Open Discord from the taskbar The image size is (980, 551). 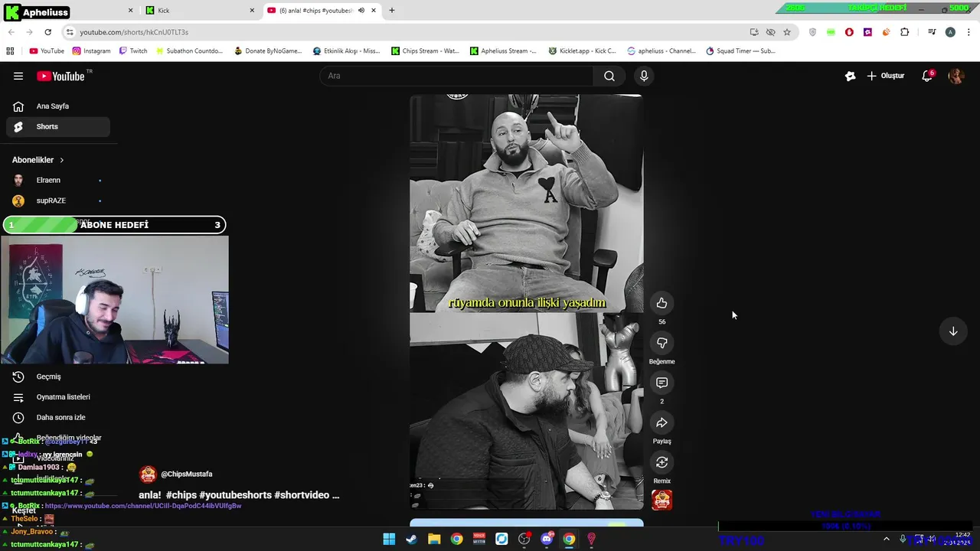point(547,539)
